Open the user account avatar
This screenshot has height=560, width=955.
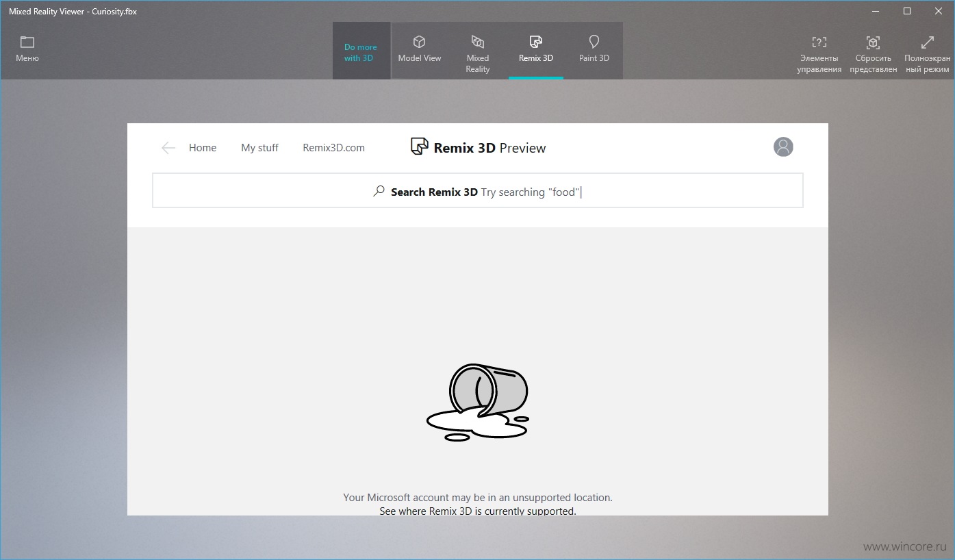783,147
